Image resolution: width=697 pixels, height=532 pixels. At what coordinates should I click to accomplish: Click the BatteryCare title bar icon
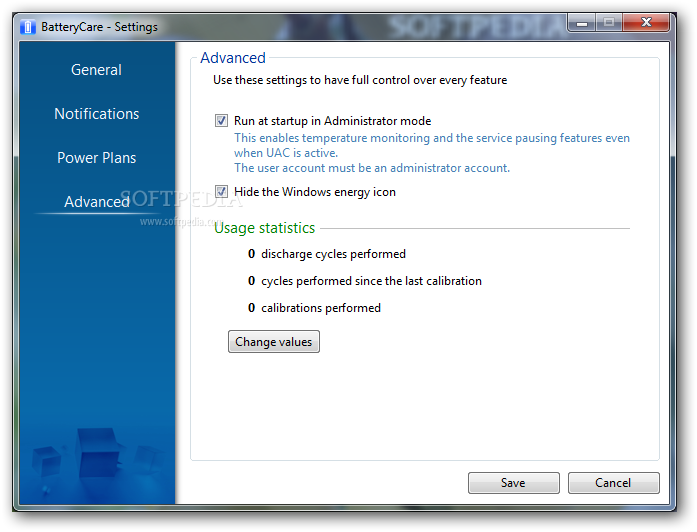tap(28, 27)
